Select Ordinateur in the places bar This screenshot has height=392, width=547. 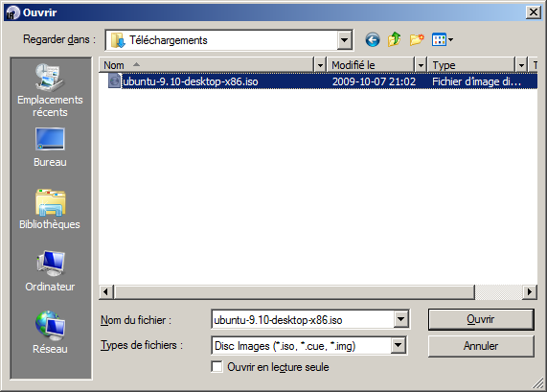(x=50, y=271)
